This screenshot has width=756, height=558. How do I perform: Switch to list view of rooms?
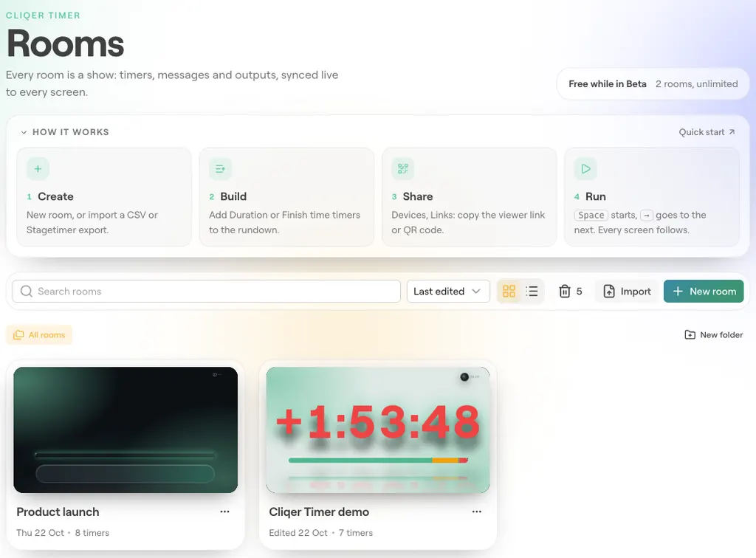[x=532, y=292]
